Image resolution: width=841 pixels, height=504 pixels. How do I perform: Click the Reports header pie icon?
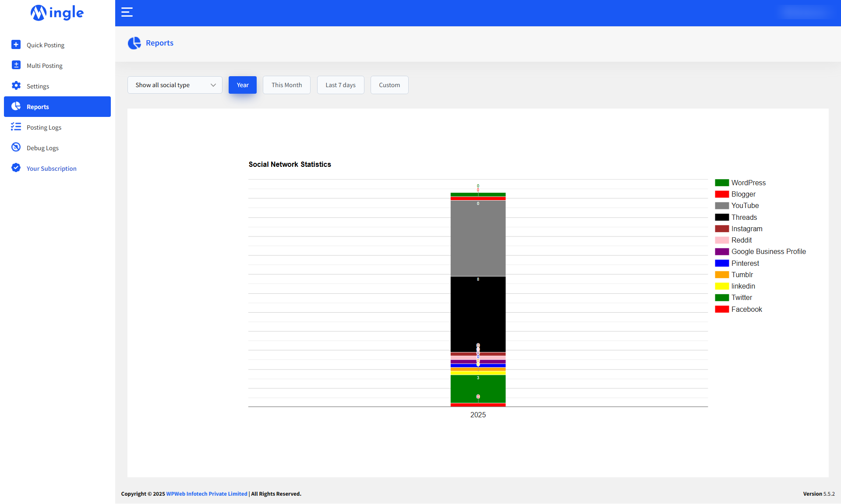(x=134, y=43)
